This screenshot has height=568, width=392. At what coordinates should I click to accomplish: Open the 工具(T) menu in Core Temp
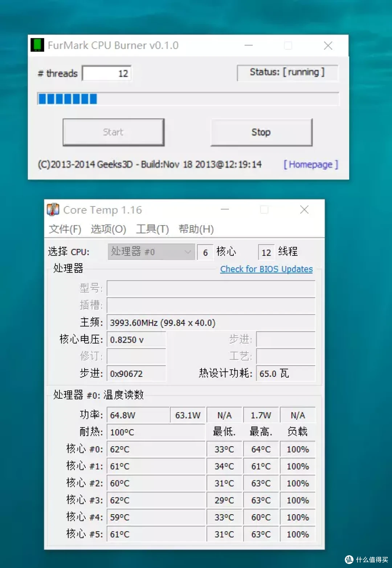[152, 229]
